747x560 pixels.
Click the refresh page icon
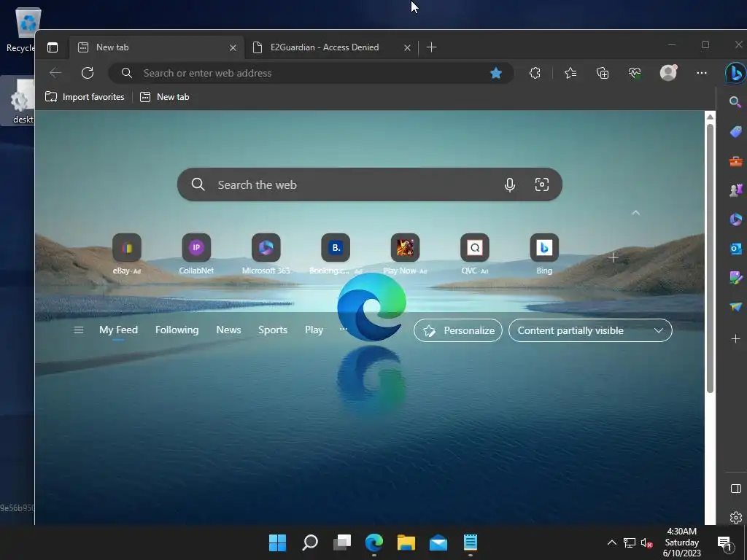[88, 73]
